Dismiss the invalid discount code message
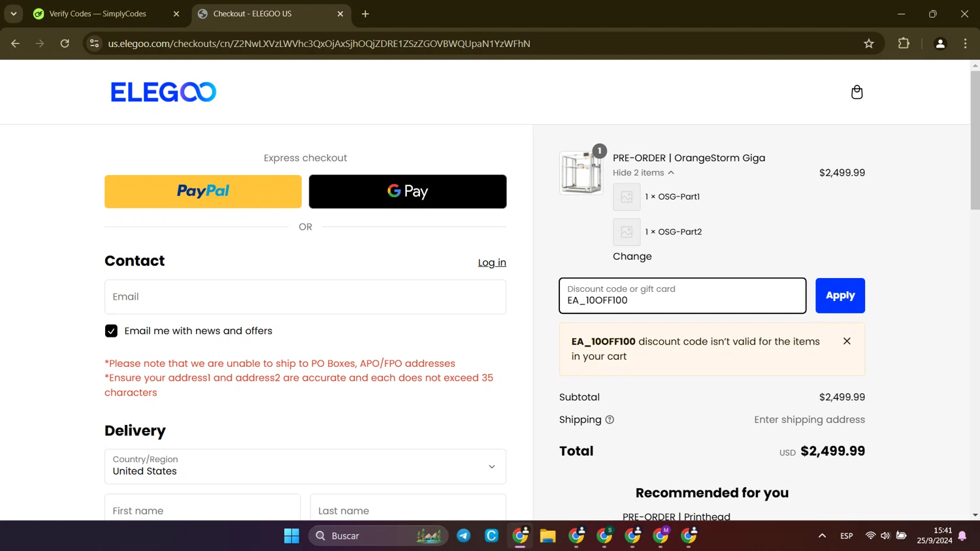 pyautogui.click(x=847, y=341)
